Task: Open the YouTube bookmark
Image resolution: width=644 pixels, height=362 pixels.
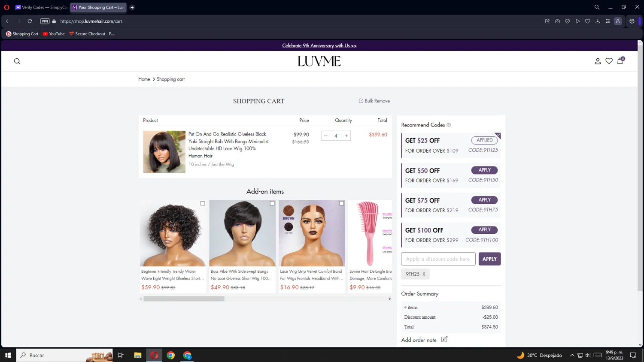Action: click(x=54, y=34)
